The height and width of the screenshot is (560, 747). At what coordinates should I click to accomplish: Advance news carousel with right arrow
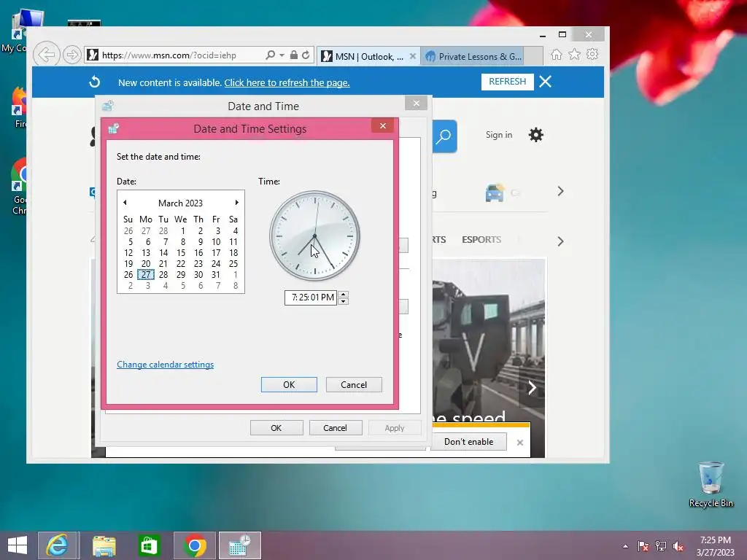[532, 388]
